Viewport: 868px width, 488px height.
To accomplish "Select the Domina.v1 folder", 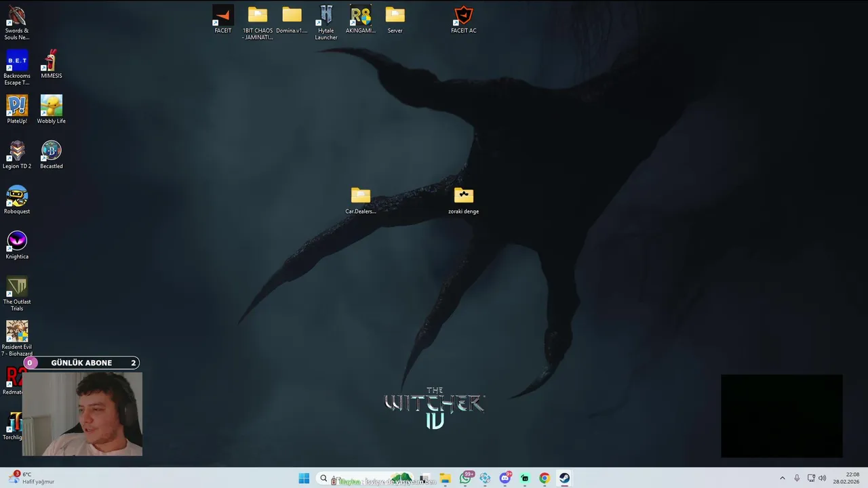I will pyautogui.click(x=292, y=20).
